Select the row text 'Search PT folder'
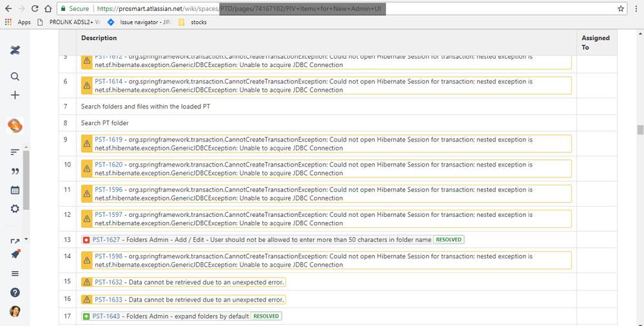The height and width of the screenshot is (326, 644). click(104, 123)
